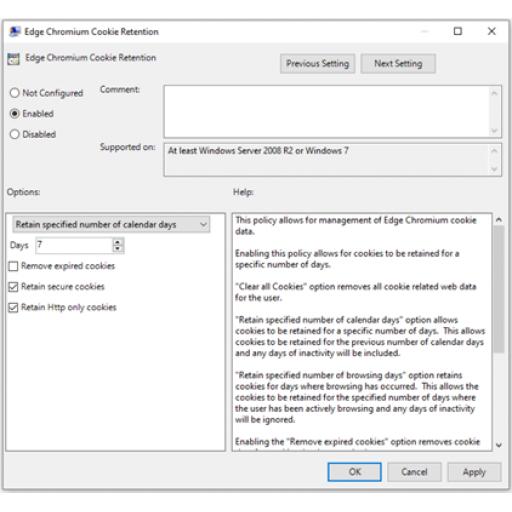Click Comment box scroll up arrow
Image resolution: width=512 pixels, height=512 pixels.
tap(494, 93)
